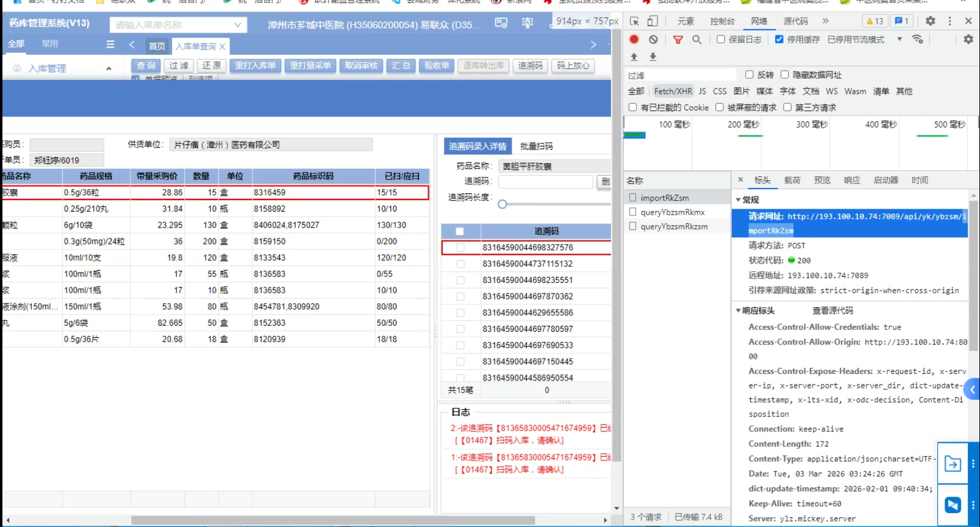Filter requests by Fetch/XHR type
Screen dimensions: 980x527
[x=673, y=91]
